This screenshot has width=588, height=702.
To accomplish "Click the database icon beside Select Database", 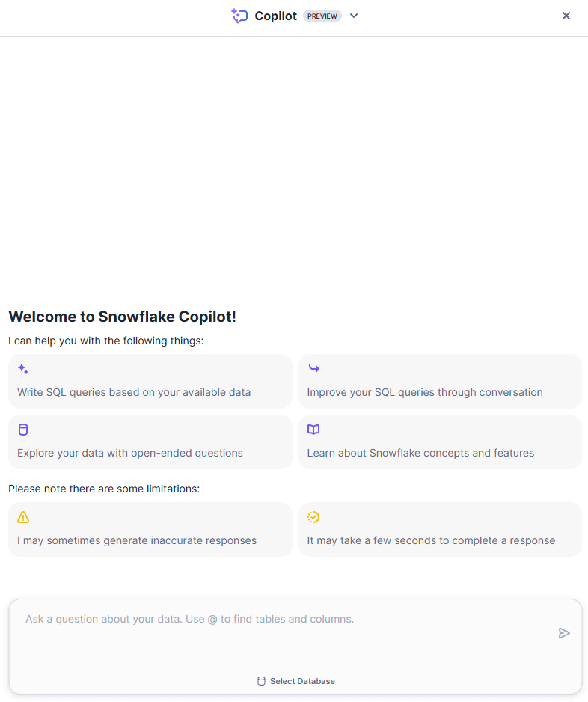I will [x=260, y=681].
